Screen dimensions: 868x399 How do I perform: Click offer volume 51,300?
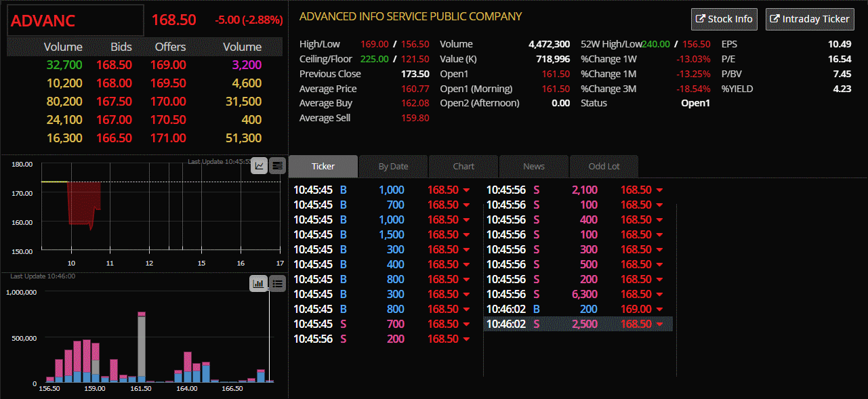pos(243,138)
